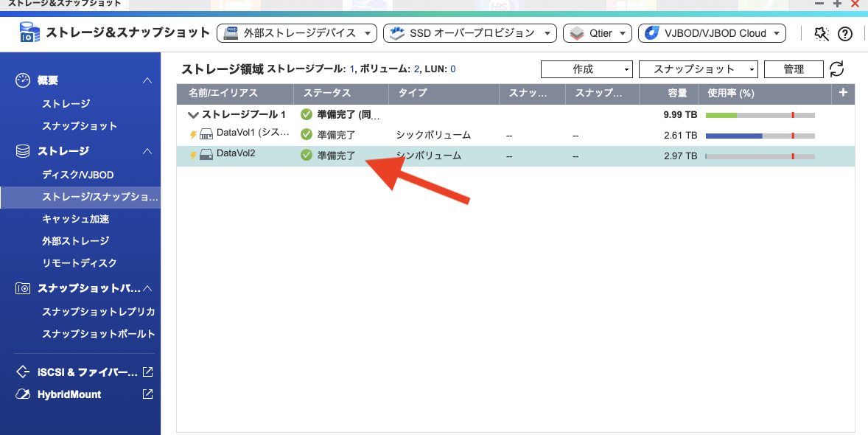Click the LUN count link 0

[x=453, y=69]
